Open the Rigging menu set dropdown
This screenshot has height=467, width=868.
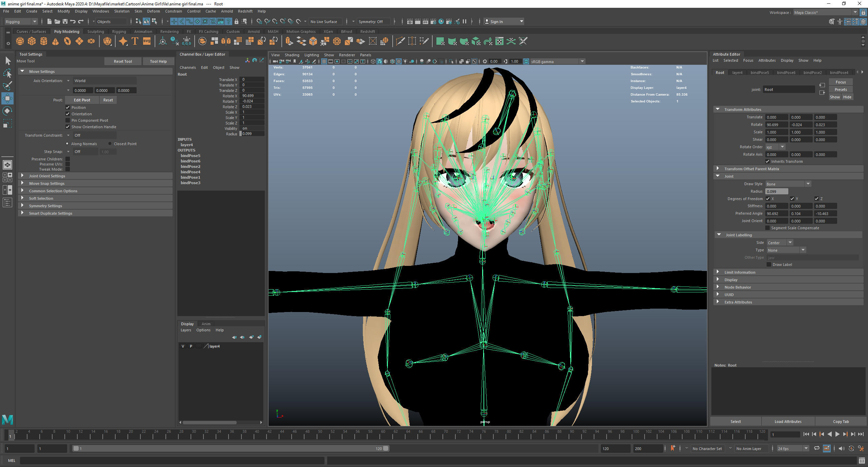point(21,22)
